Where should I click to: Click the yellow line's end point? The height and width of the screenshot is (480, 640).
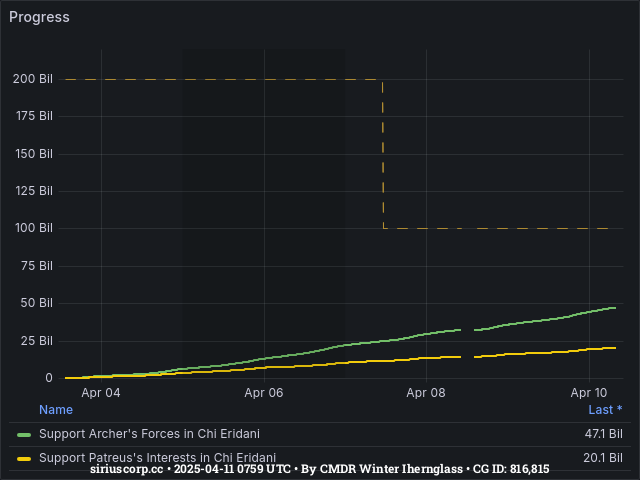pos(615,348)
